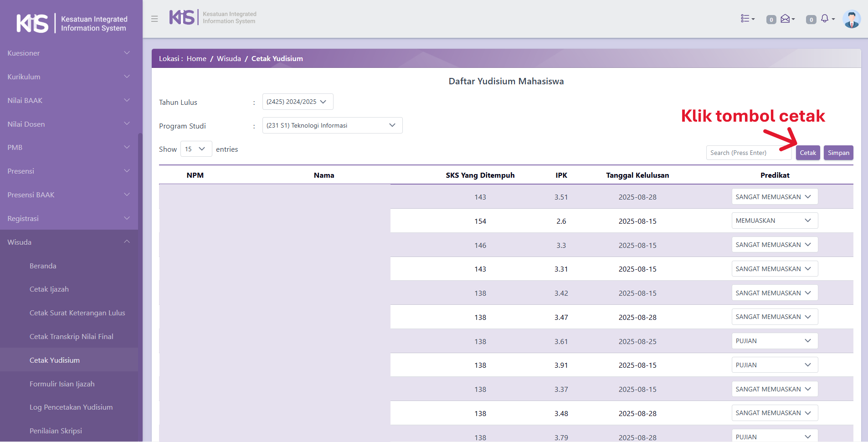
Task: Collapse the Wisuda menu chevron
Action: pyautogui.click(x=127, y=242)
